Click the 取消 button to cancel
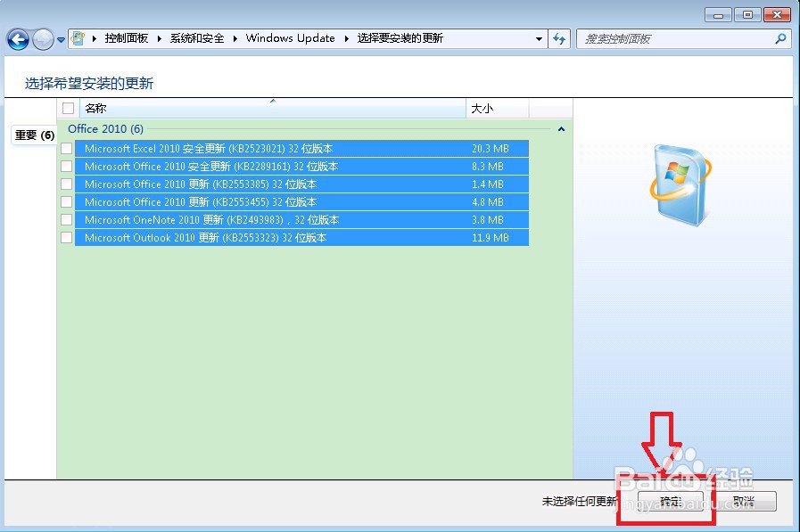This screenshot has height=532, width=800. coord(746,501)
